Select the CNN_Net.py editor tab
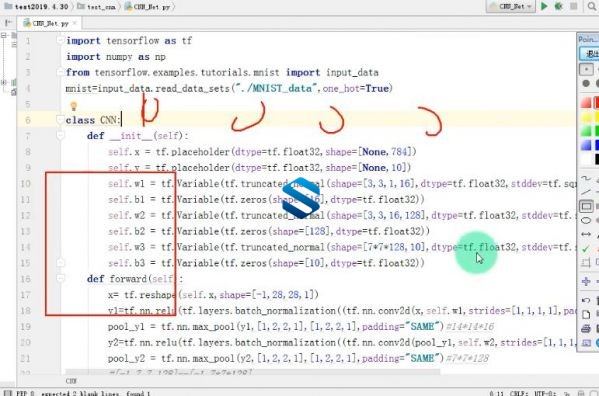The width and height of the screenshot is (599, 396). click(x=49, y=23)
